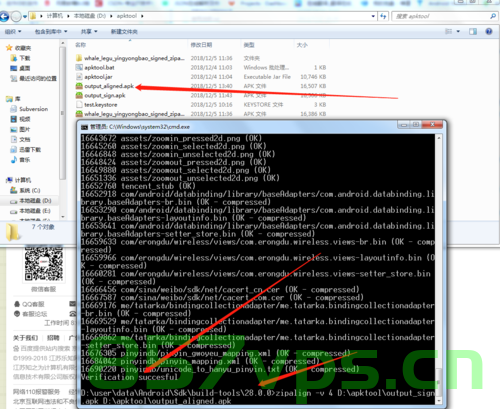Select 库 in the navigation pane
This screenshot has height=409, width=500.
(13, 99)
